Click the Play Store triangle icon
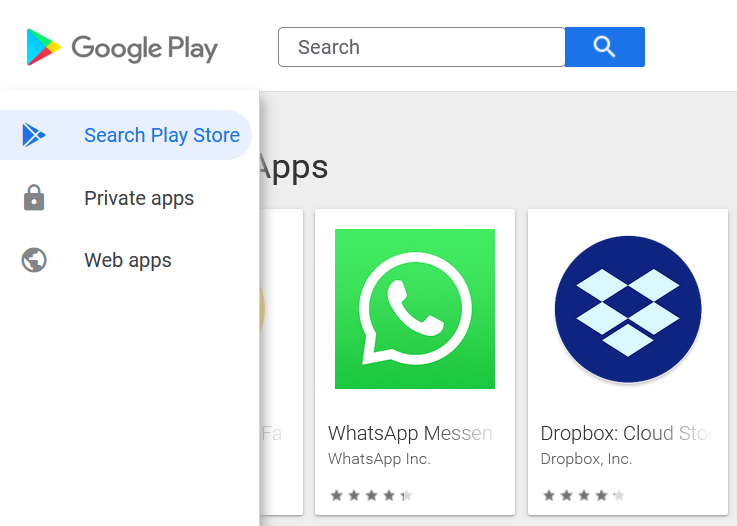Image resolution: width=737 pixels, height=526 pixels. click(x=34, y=135)
